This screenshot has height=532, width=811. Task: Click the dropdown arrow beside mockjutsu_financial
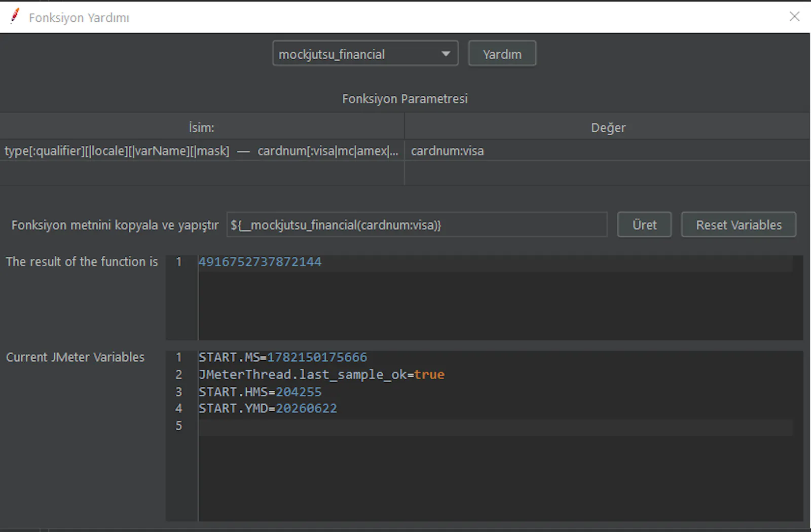446,54
